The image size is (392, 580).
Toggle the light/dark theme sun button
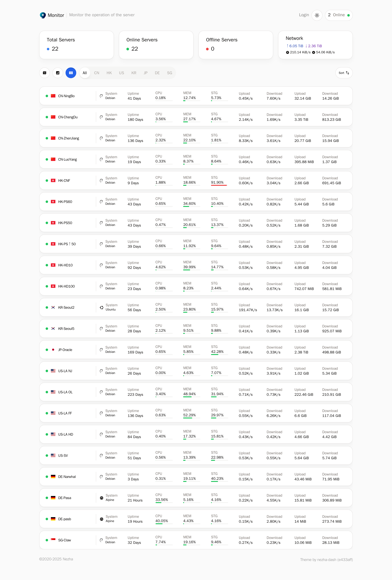coord(317,15)
